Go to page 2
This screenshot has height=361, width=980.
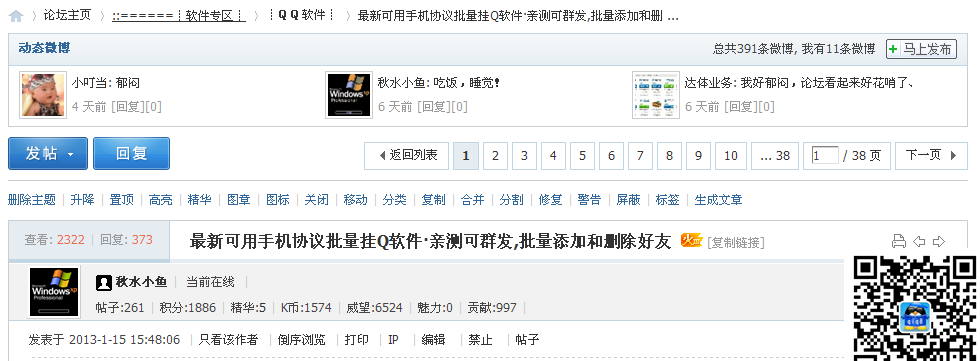[x=495, y=156]
